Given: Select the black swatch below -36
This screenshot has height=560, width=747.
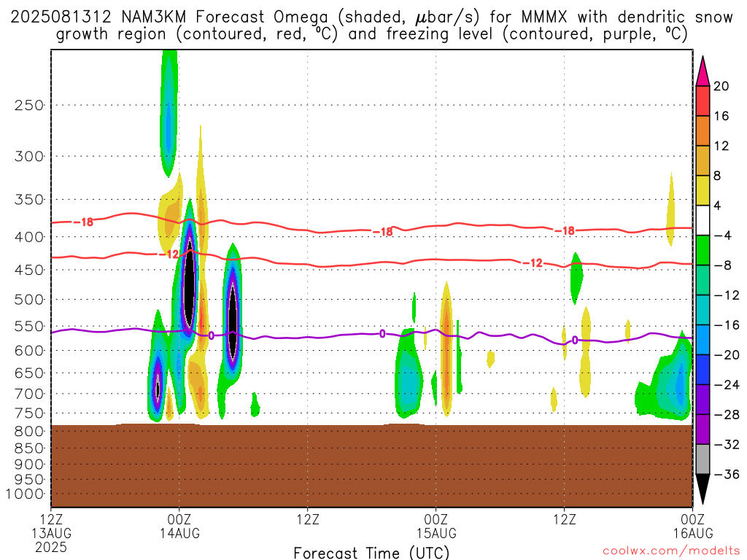Looking at the screenshot, I should pyautogui.click(x=703, y=489).
